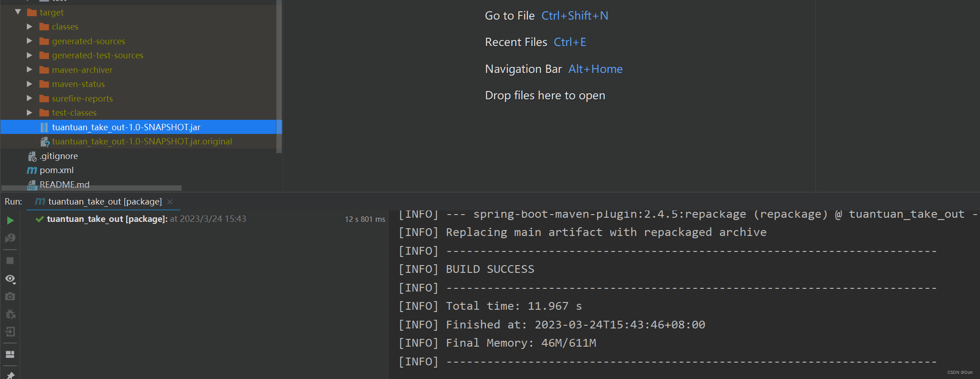Click the Navigation Bar Alt+Home hint
Viewport: 980px width, 379px height.
tap(554, 69)
